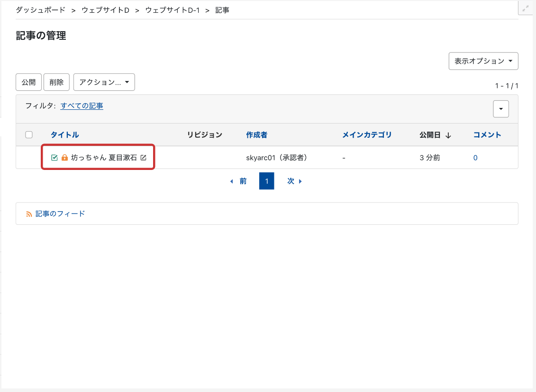This screenshot has width=536, height=392.
Task: Open the view-article icon after 夏目漱石
Action: 144,158
